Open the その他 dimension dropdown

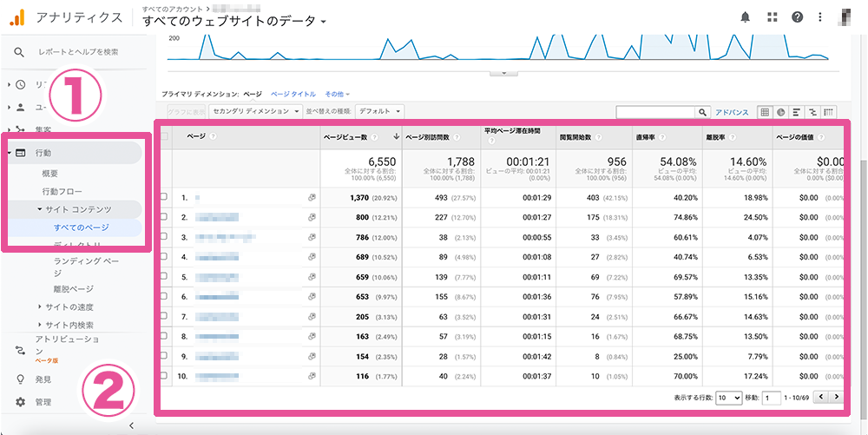(338, 95)
